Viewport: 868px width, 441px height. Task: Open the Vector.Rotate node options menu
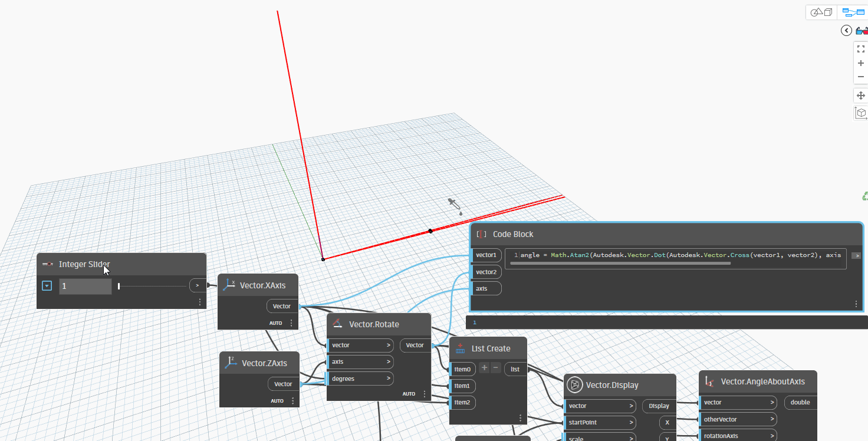click(424, 393)
